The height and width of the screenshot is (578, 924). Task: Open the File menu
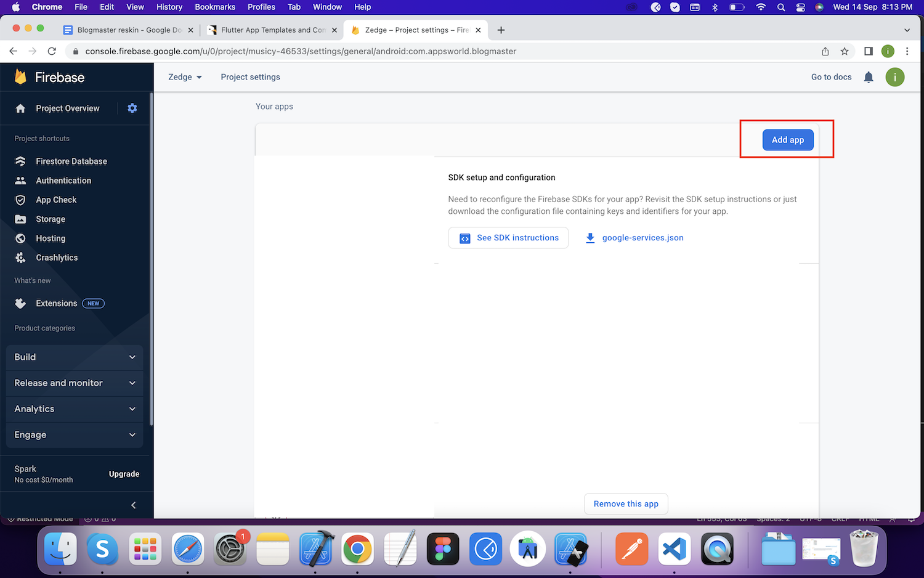coord(81,7)
